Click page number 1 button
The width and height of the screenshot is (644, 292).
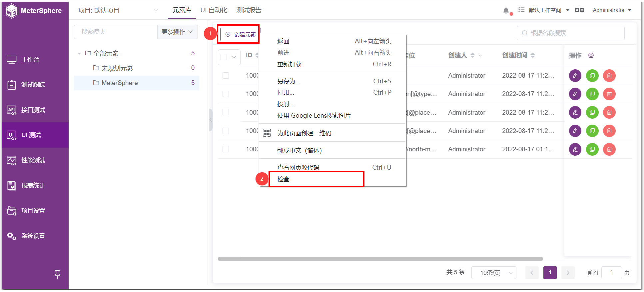550,273
